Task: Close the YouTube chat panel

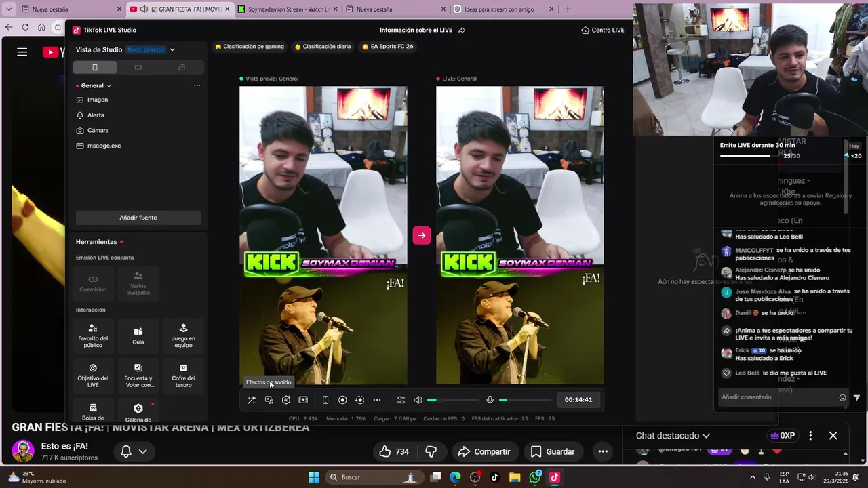Action: [833, 436]
